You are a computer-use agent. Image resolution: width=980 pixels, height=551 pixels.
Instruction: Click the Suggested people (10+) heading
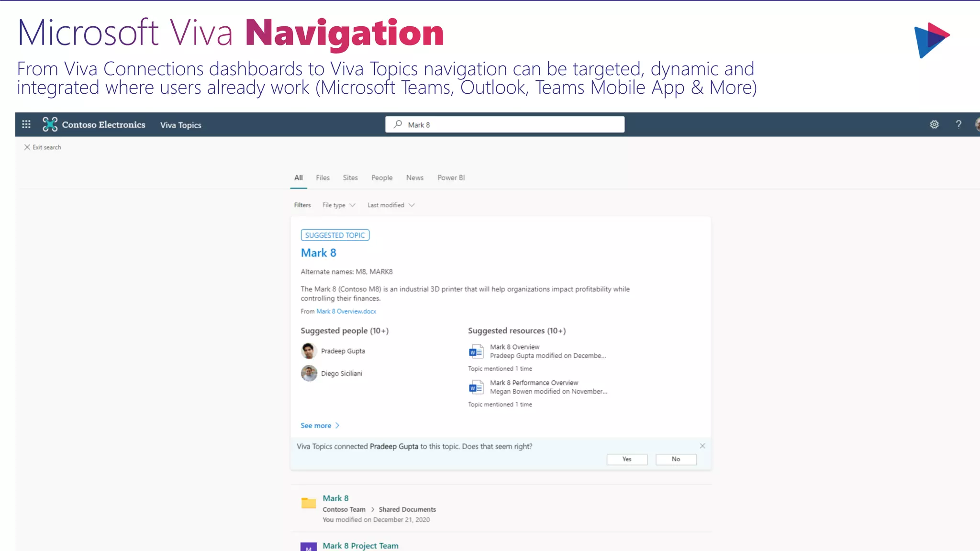pos(345,331)
